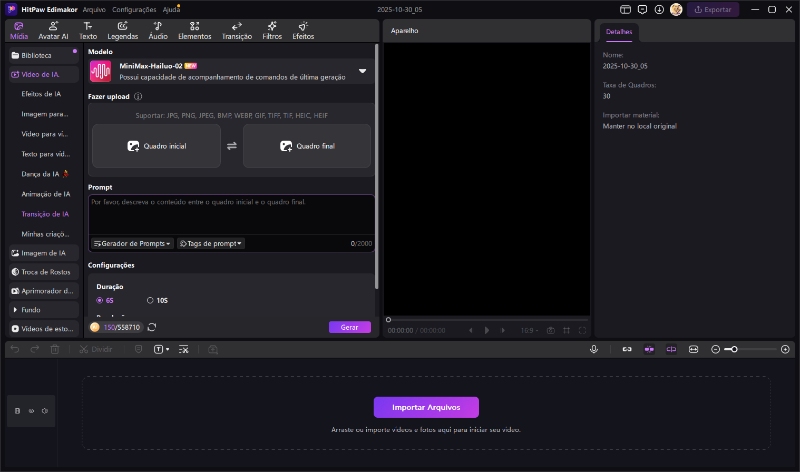The width and height of the screenshot is (800, 472).
Task: Click the crop icon under preview
Action: coord(566,331)
